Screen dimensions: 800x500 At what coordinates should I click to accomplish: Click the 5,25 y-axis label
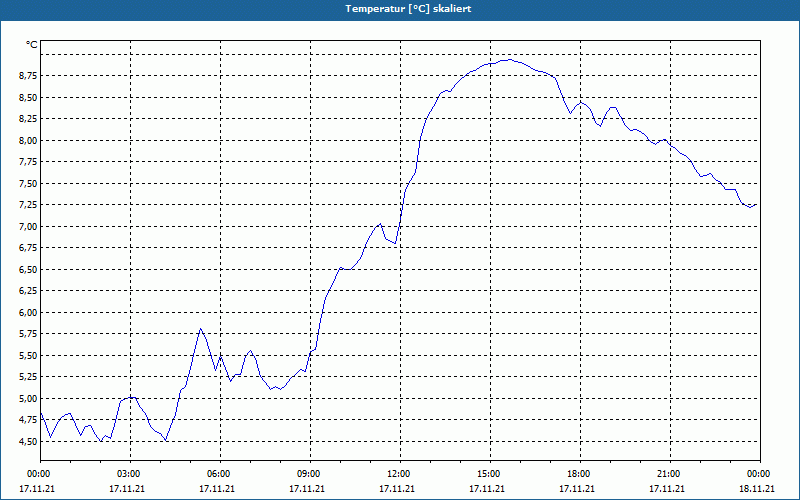(x=29, y=377)
